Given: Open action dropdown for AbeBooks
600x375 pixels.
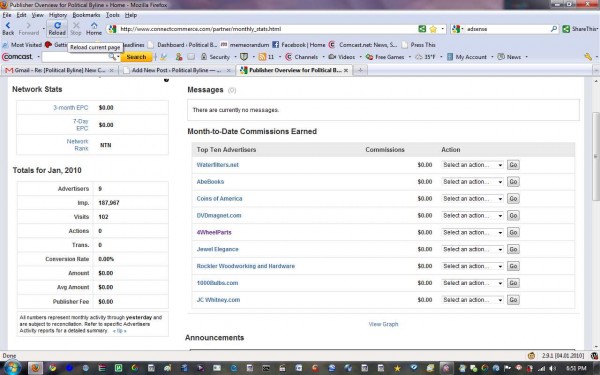Looking at the screenshot, I should click(x=473, y=182).
